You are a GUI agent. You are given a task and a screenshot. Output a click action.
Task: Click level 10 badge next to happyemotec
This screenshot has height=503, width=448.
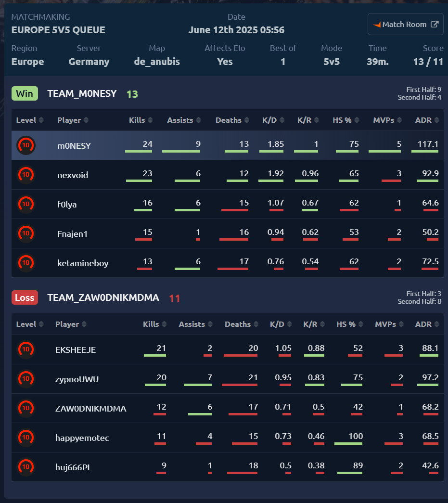coord(26,438)
